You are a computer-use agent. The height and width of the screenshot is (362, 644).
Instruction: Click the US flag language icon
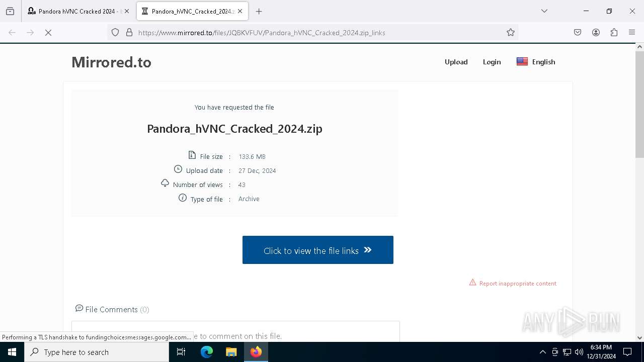522,61
